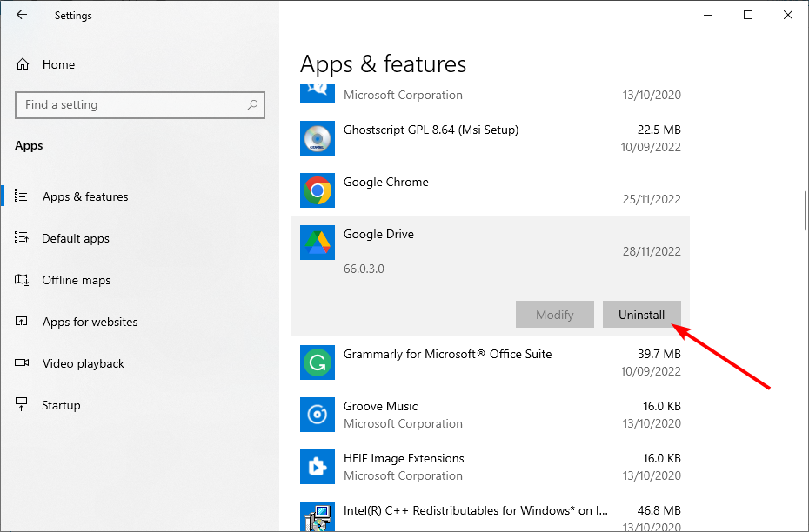Switch to Apps & features section
809x532 pixels.
click(85, 196)
